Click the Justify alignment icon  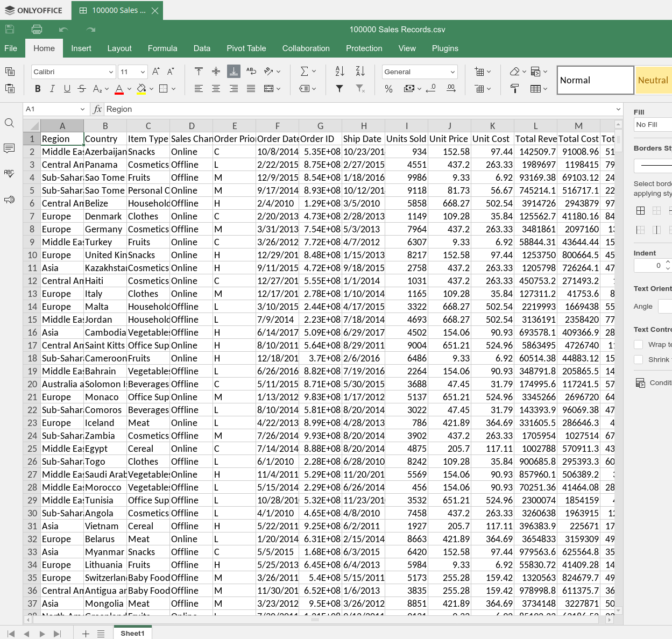(x=251, y=89)
